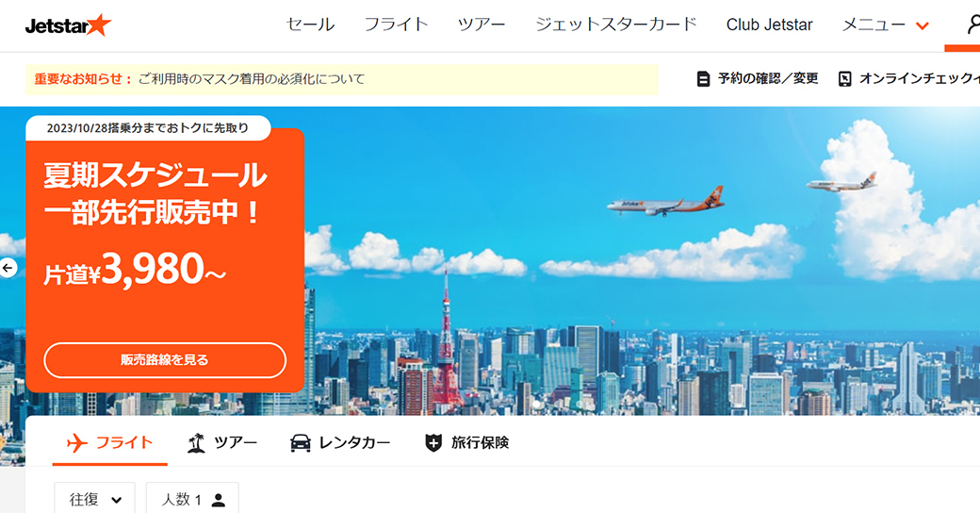Click the airplane icon on フライト tab
This screenshot has height=513, width=980.
click(77, 443)
